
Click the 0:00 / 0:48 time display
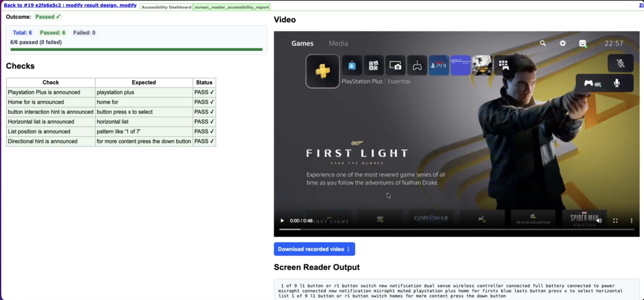[x=301, y=221]
